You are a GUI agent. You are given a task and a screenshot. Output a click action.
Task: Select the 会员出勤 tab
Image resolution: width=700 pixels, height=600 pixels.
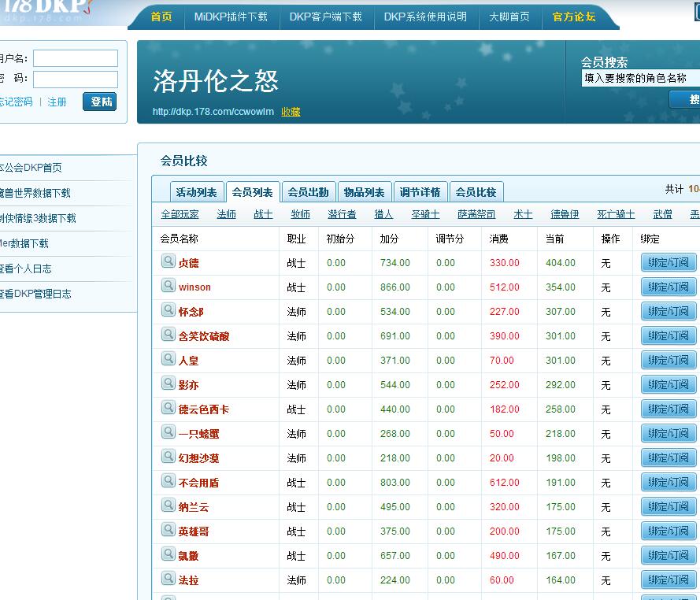click(308, 192)
